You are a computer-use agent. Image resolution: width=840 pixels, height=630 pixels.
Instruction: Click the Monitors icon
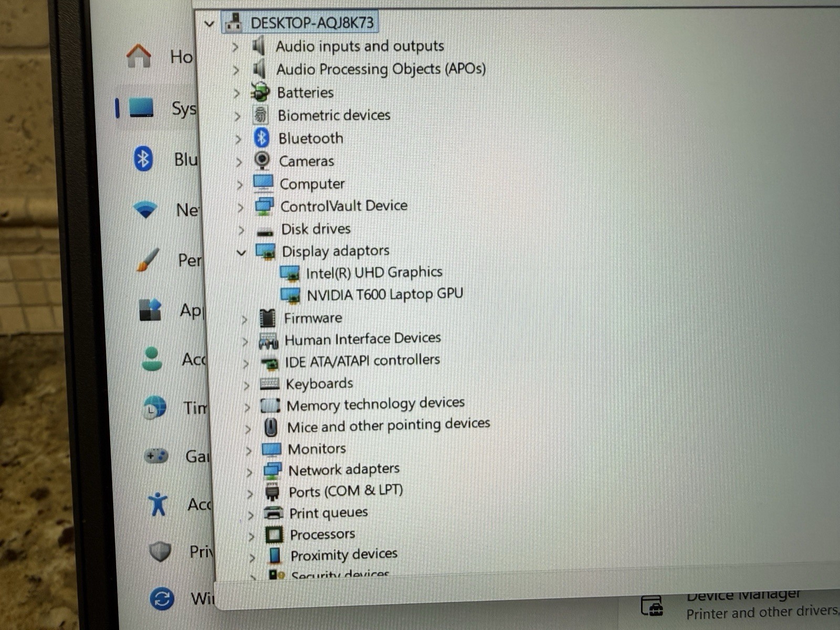pos(271,449)
